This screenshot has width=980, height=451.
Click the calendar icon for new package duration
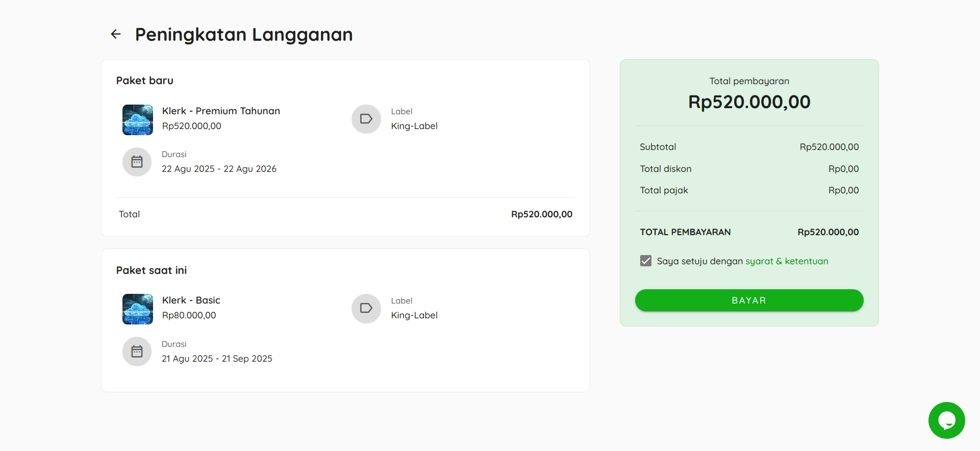137,162
